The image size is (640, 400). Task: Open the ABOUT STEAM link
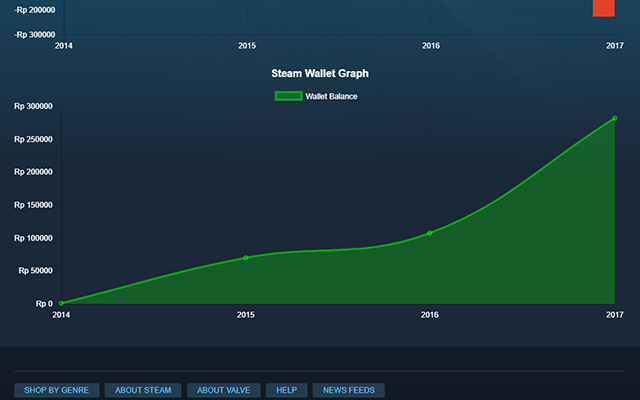[x=143, y=390]
